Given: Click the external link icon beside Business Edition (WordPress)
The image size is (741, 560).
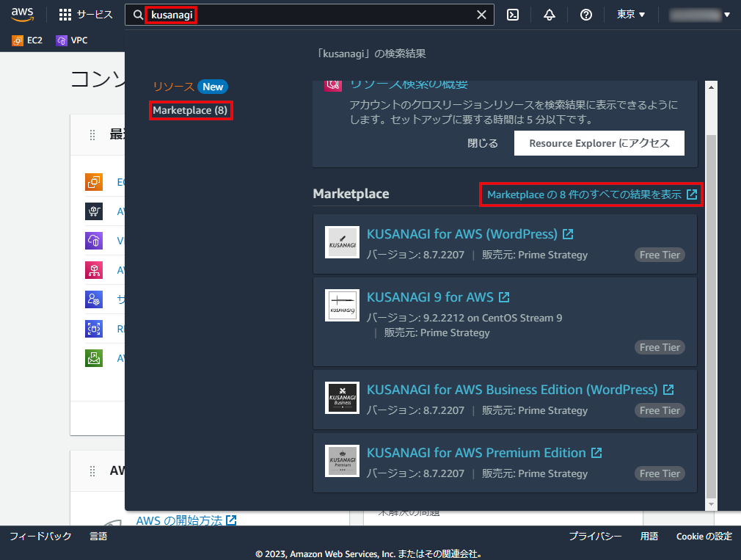Looking at the screenshot, I should tap(668, 390).
